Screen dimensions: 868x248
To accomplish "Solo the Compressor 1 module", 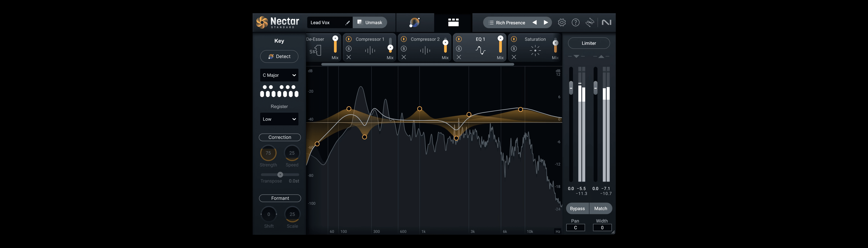I will 349,49.
